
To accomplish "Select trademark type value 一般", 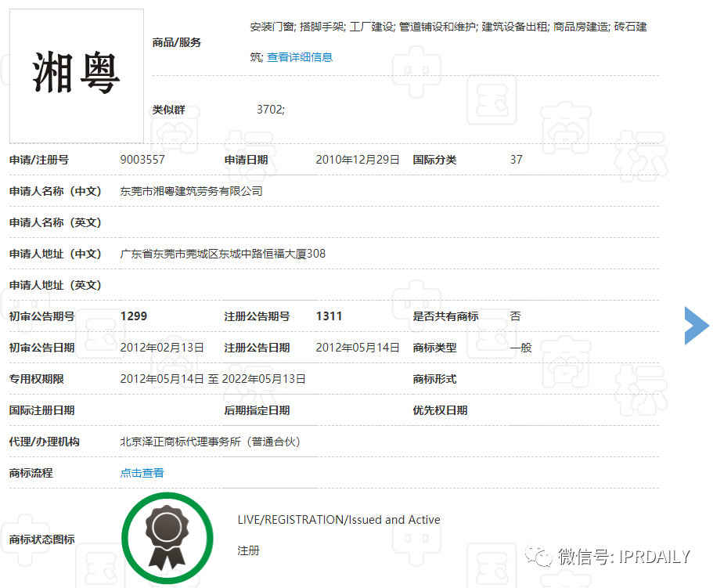I will tap(521, 348).
